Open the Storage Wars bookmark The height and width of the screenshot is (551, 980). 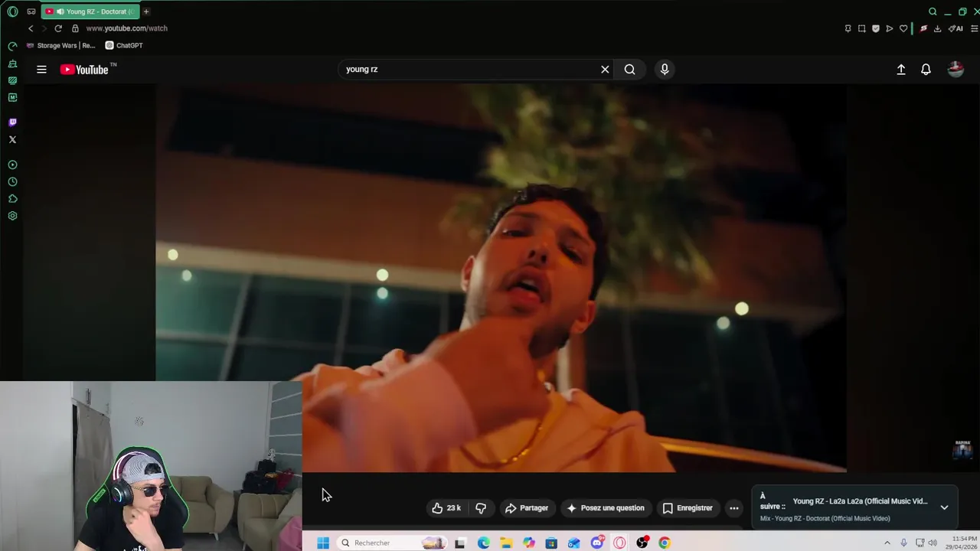[61, 45]
